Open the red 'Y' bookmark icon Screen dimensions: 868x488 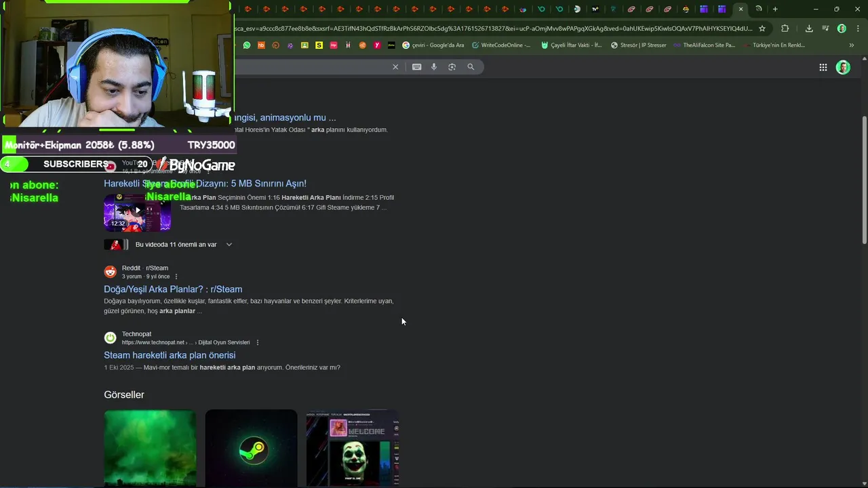coord(377,45)
